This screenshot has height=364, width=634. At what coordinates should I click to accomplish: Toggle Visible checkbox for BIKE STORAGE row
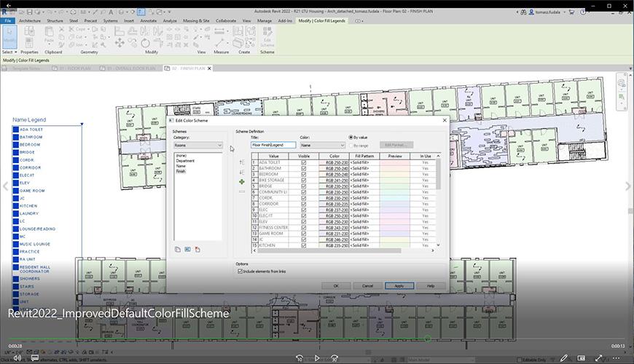coord(304,181)
